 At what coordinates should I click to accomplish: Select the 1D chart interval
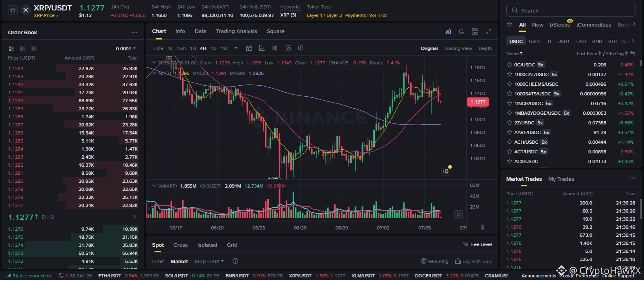coord(213,48)
